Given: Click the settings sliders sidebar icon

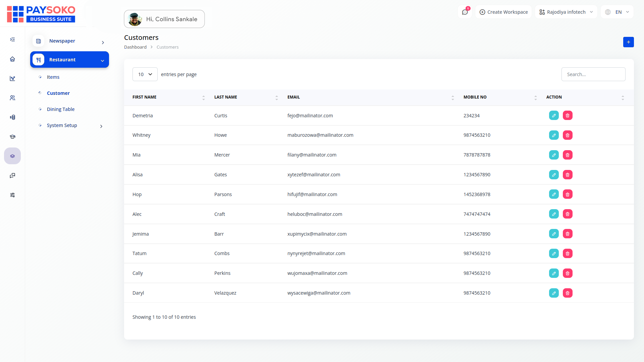Looking at the screenshot, I should coord(12,195).
